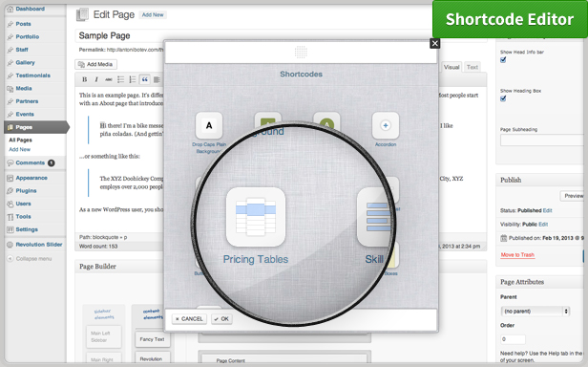The height and width of the screenshot is (367, 588).
Task: Click the CANCEL button in Shortcodes dialog
Action: click(x=189, y=319)
